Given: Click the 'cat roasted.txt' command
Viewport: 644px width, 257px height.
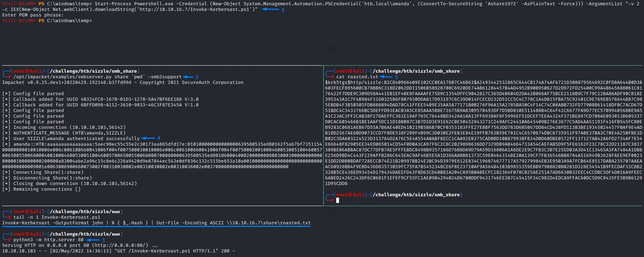Looking at the screenshot, I should (x=357, y=77).
